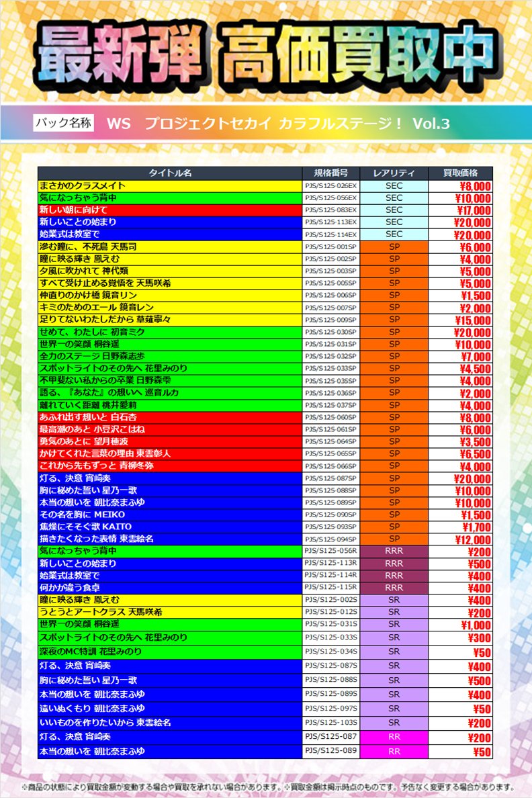Click the RR rarity cell for PJS/S125-087
Image resolution: width=532 pixels, height=798 pixels.
(x=394, y=737)
